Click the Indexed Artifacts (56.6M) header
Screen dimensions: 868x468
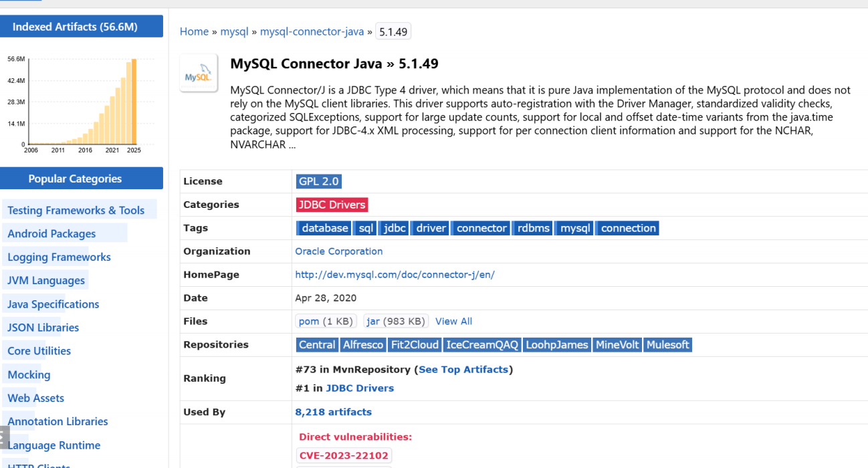82,27
